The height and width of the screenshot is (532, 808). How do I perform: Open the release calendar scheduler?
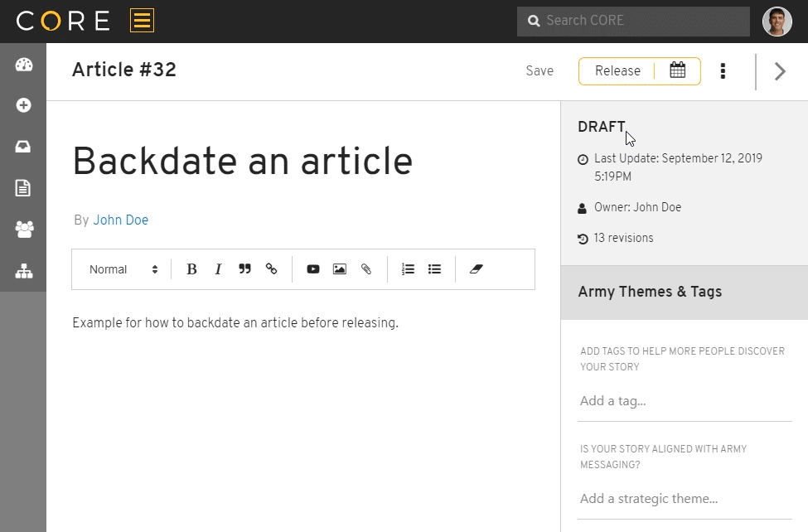click(x=678, y=70)
